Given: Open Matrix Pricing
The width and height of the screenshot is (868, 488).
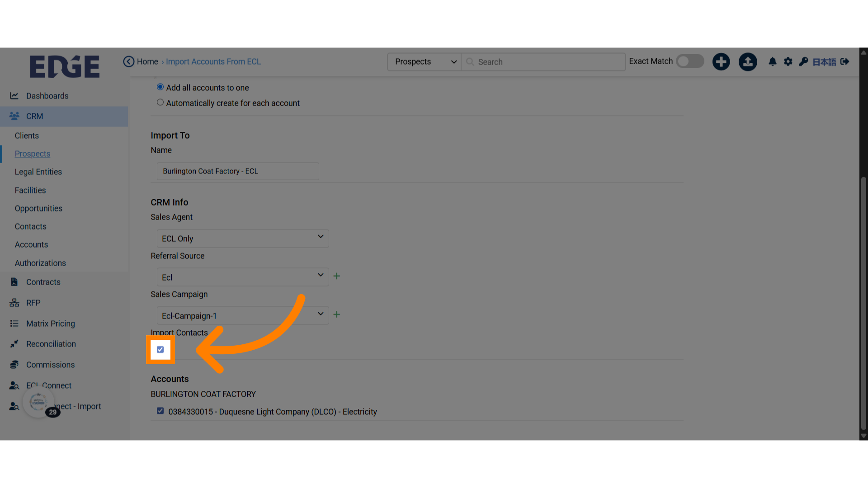Looking at the screenshot, I should coord(51,324).
